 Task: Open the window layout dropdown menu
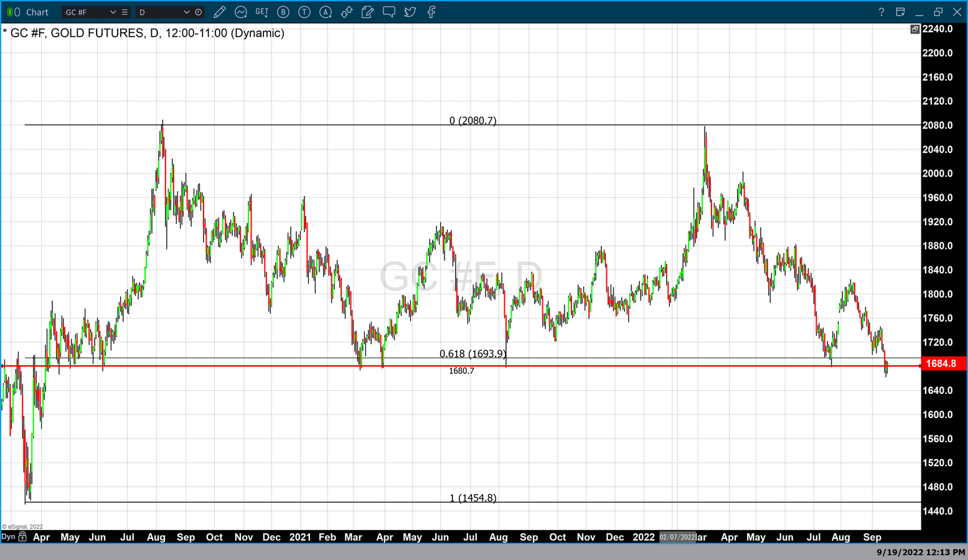[x=900, y=12]
